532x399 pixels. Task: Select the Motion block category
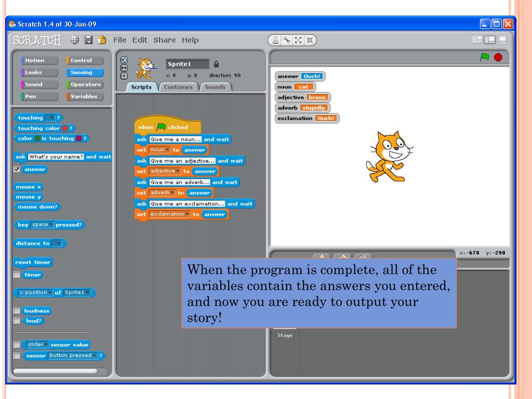[39, 60]
